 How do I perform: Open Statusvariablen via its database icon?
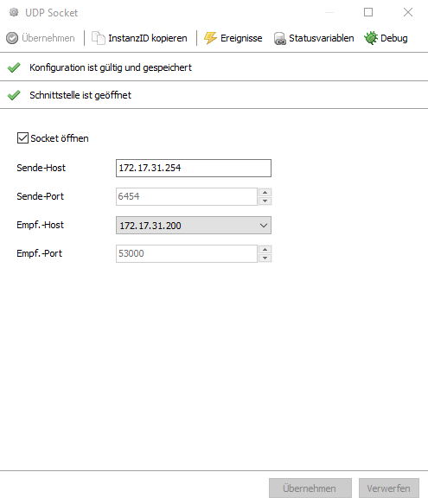280,39
